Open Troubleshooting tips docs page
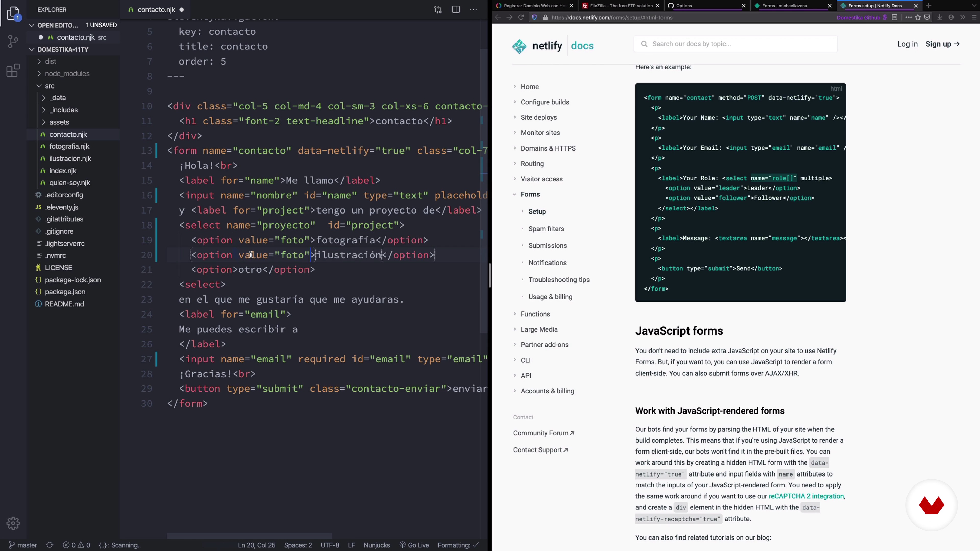Viewport: 980px width, 551px height. tap(559, 280)
